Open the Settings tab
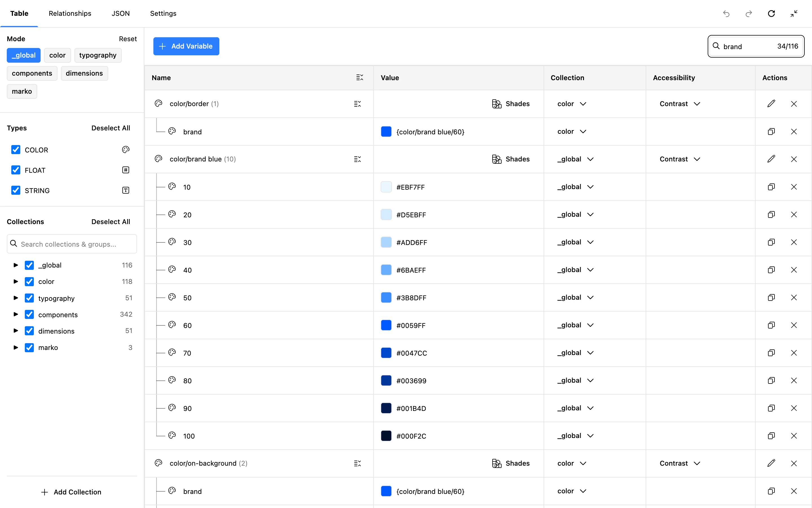The image size is (812, 508). pos(163,14)
